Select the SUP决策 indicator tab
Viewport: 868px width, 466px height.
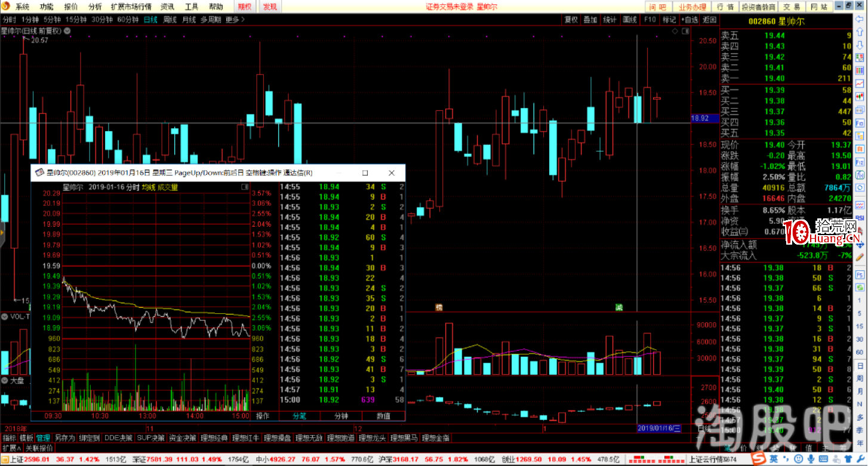pyautogui.click(x=150, y=437)
